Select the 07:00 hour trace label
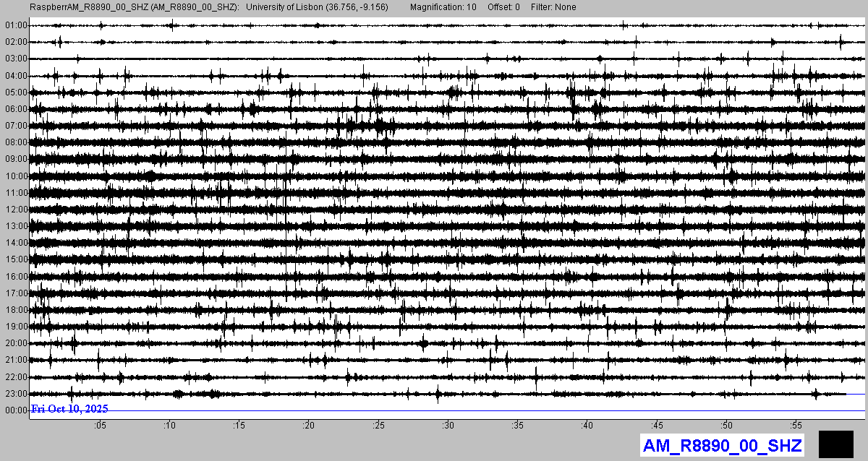This screenshot has width=868, height=461. [15, 126]
